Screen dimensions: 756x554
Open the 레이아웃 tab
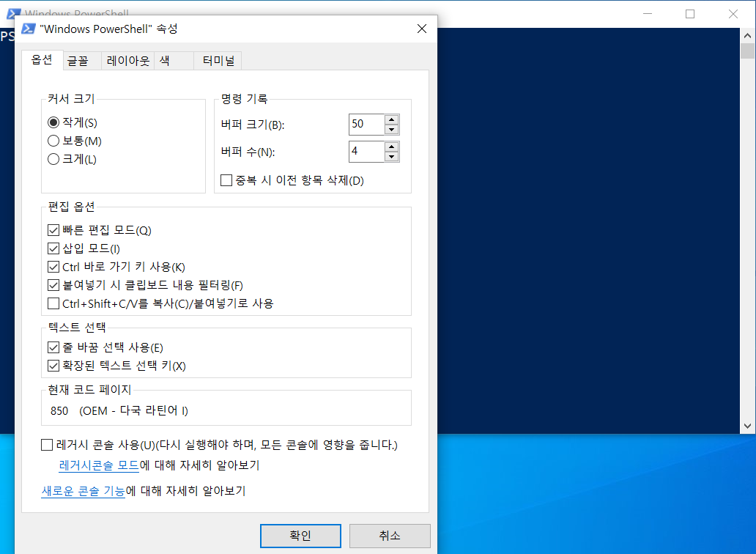click(x=127, y=61)
